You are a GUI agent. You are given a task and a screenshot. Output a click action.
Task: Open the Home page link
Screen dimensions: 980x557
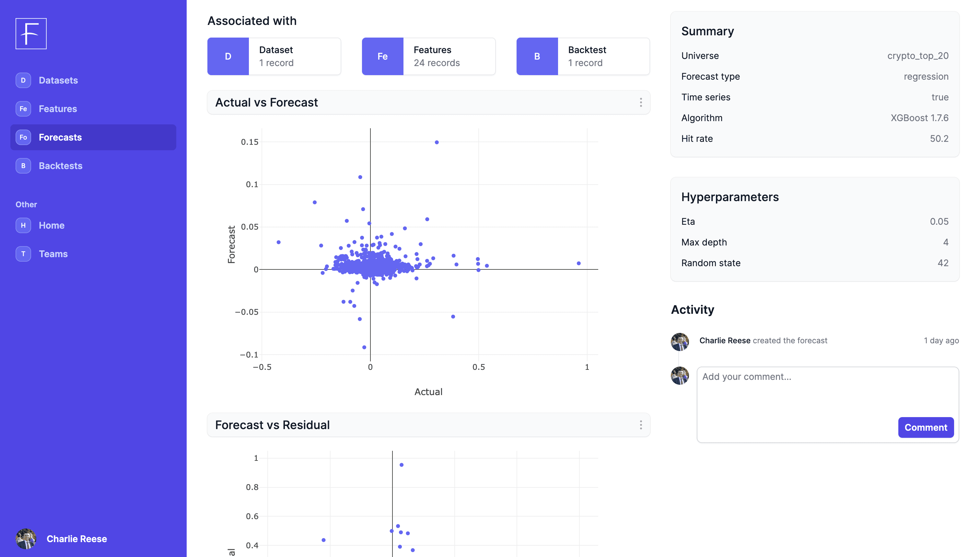93,225
